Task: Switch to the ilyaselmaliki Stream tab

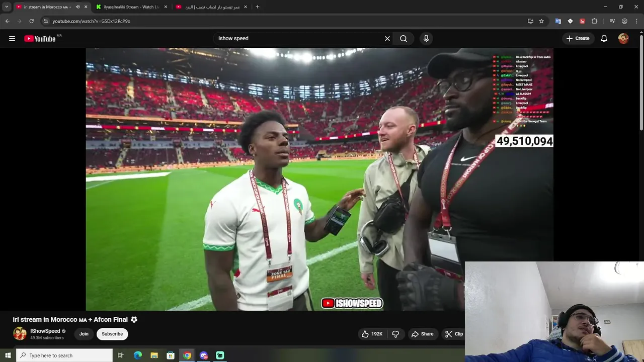Action: coord(131,7)
